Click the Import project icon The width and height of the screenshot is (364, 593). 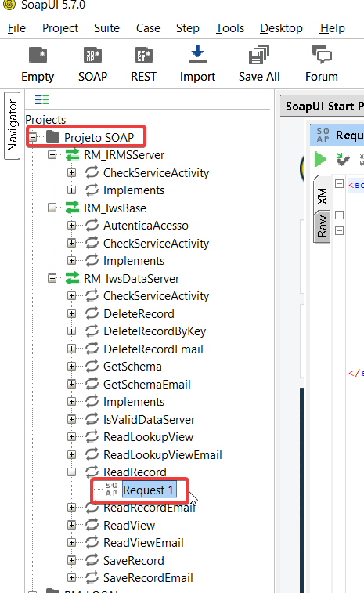coord(197,55)
